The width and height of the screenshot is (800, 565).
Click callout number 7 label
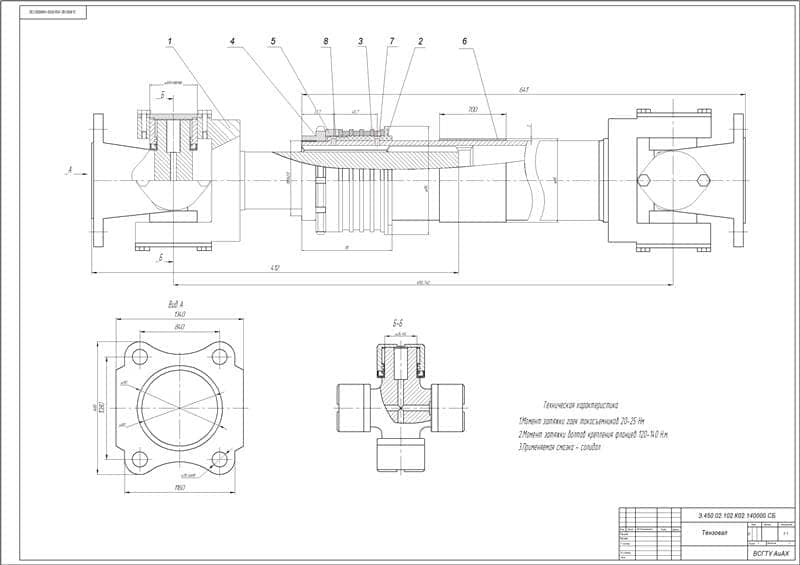[391, 41]
